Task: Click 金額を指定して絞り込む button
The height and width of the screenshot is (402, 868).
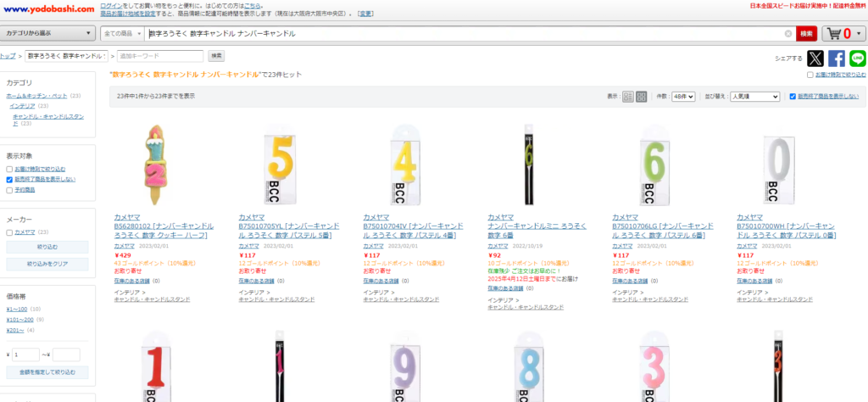Action: pyautogui.click(x=47, y=372)
